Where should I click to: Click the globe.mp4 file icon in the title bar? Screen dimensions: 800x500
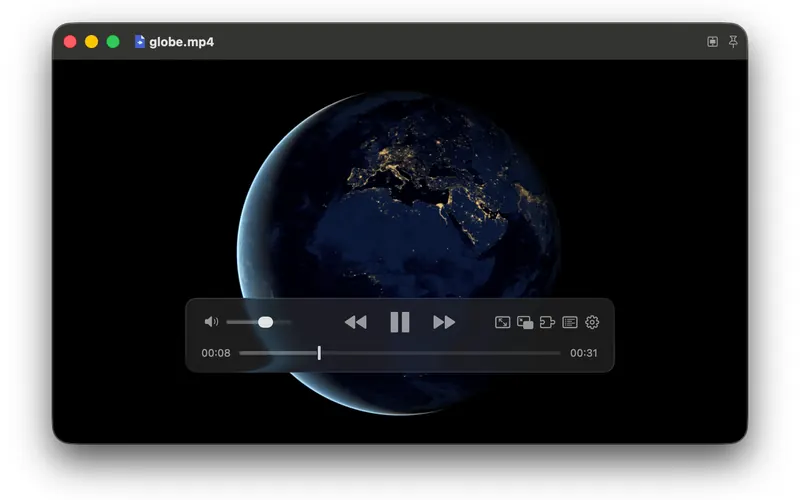tap(139, 42)
